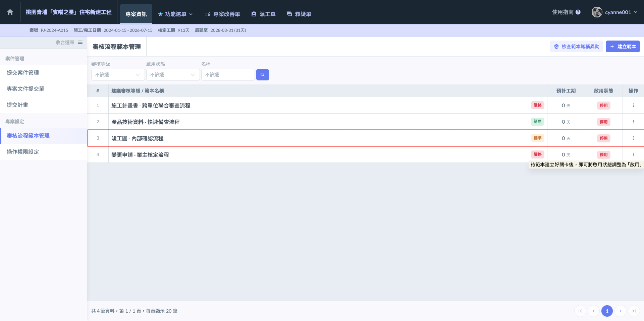
Task: Select 審核流程範本管理 in sidebar
Action: [x=44, y=136]
